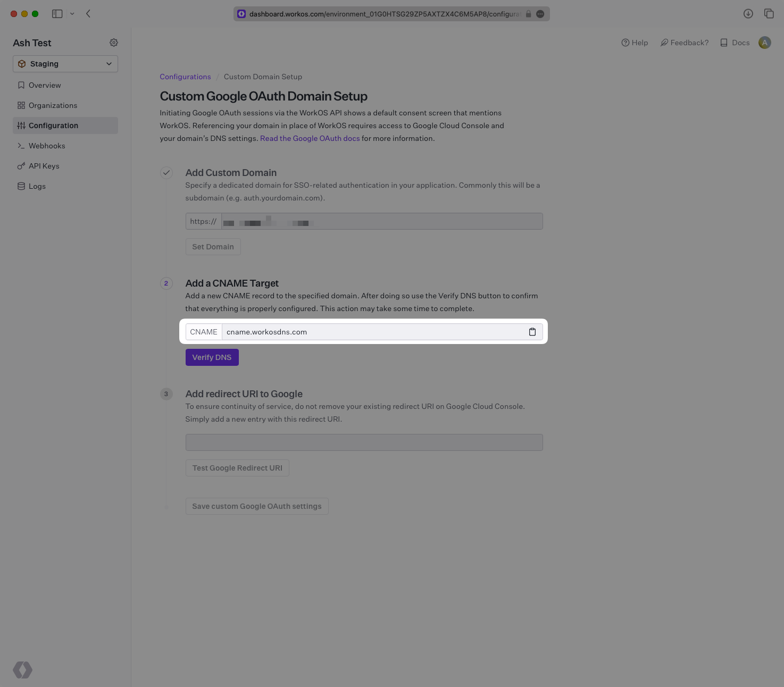Open the Staging environment dropdown

coord(65,63)
